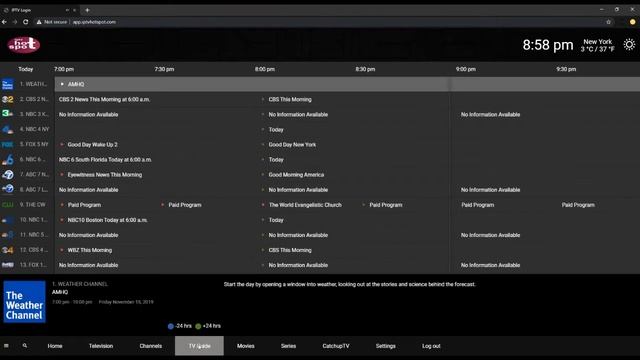Open the Series tab

coord(288,346)
